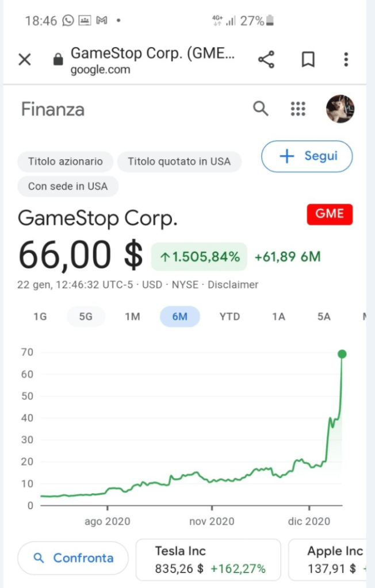Viewport: 375px width, 588px height.
Task: Open the Google account profile picture
Action: [340, 109]
